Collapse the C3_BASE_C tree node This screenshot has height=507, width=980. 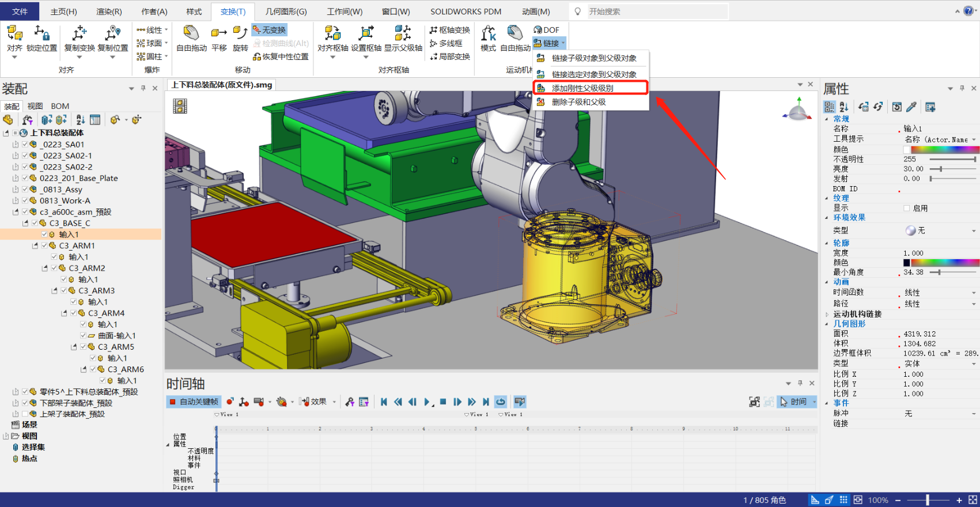click(x=25, y=223)
